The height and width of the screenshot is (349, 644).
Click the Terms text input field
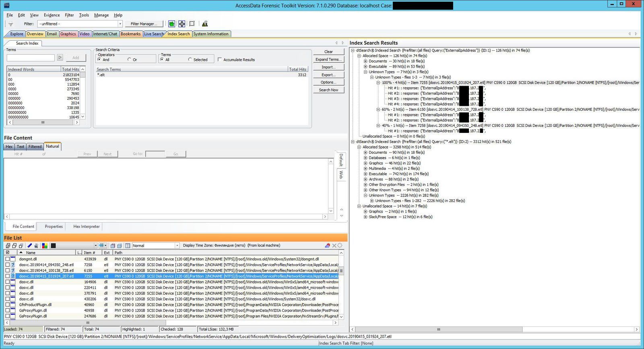(x=31, y=58)
